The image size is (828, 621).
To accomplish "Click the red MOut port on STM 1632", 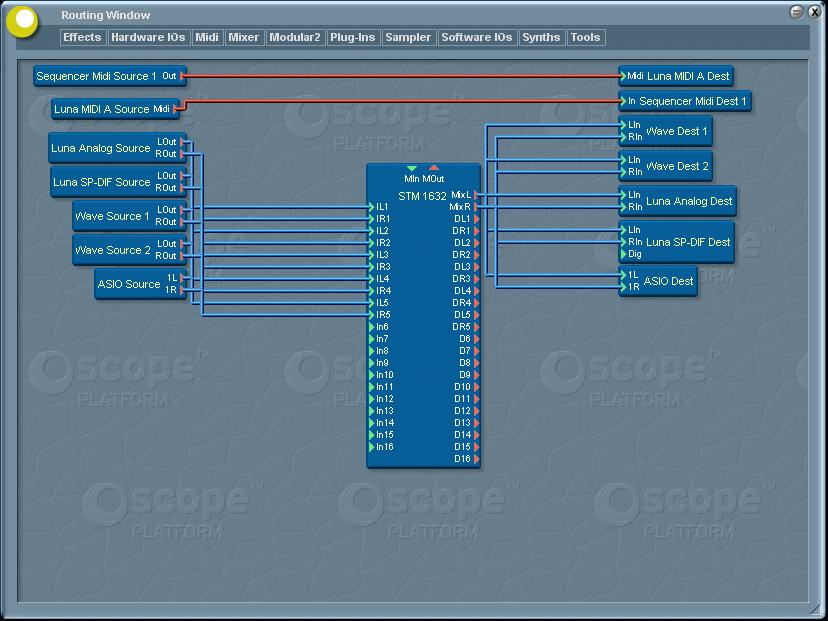I will pos(434,168).
